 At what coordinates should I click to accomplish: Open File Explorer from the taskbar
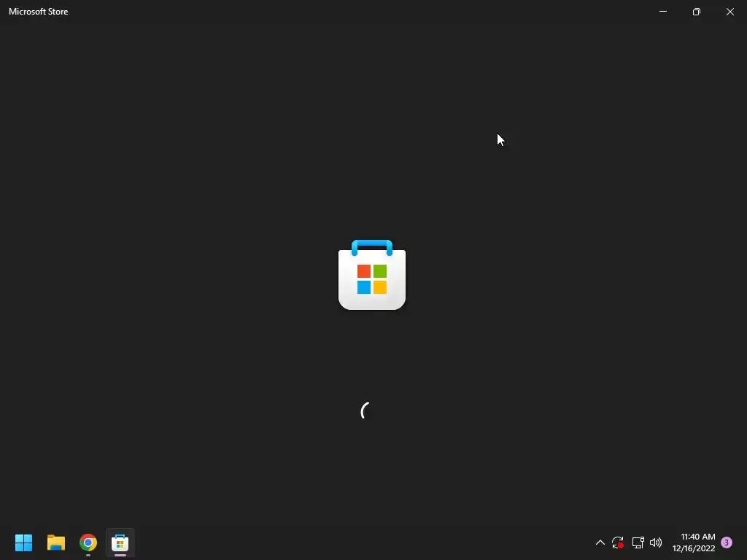[55, 542]
